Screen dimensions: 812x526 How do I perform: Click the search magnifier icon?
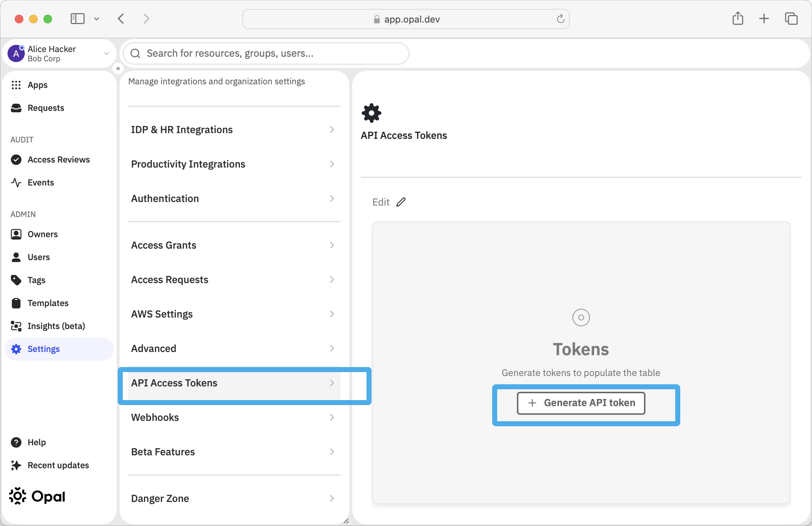(135, 53)
